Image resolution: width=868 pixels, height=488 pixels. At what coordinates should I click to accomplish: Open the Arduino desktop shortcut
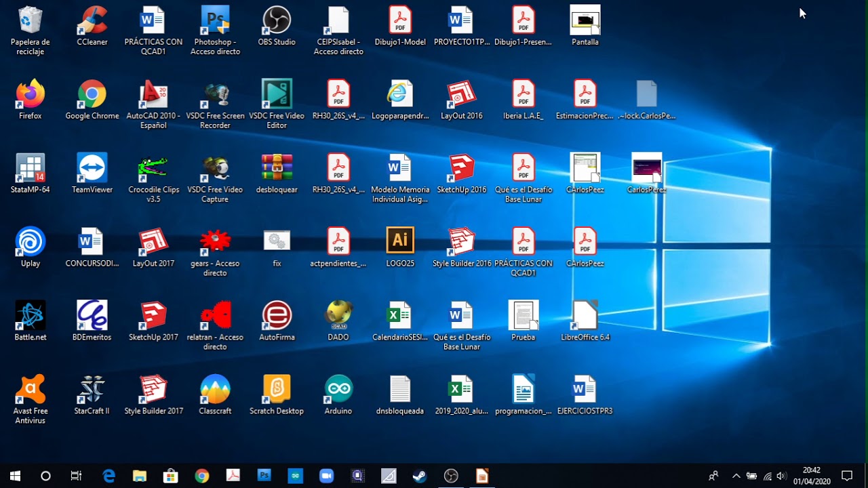tap(338, 390)
